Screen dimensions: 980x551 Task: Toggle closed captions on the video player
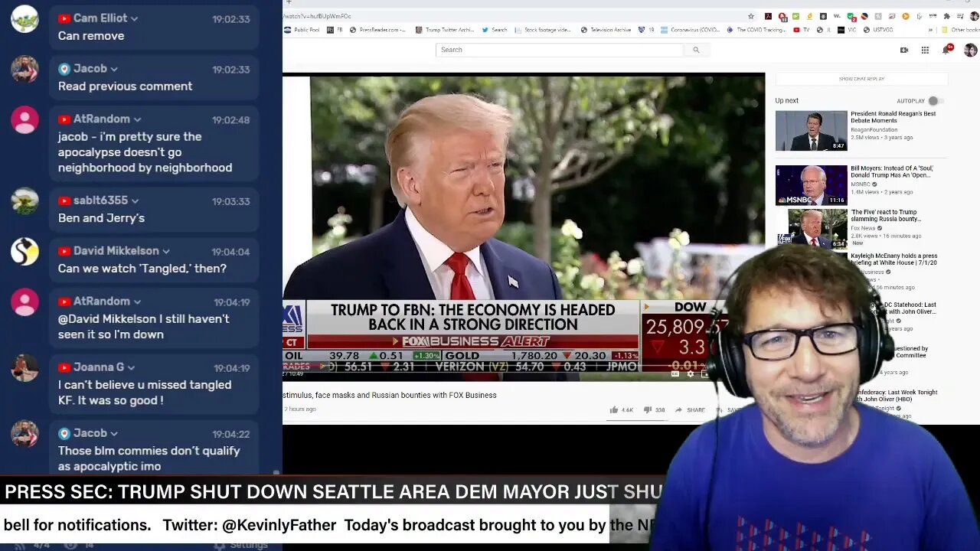click(675, 374)
